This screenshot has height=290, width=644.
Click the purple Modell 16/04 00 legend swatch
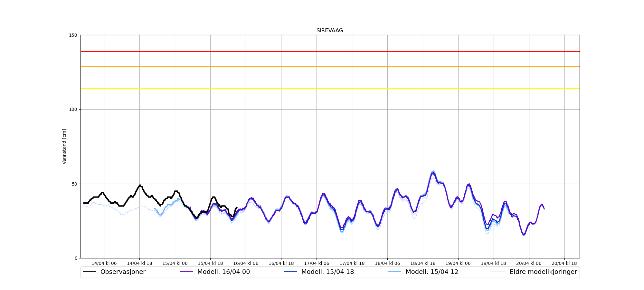pyautogui.click(x=186, y=272)
